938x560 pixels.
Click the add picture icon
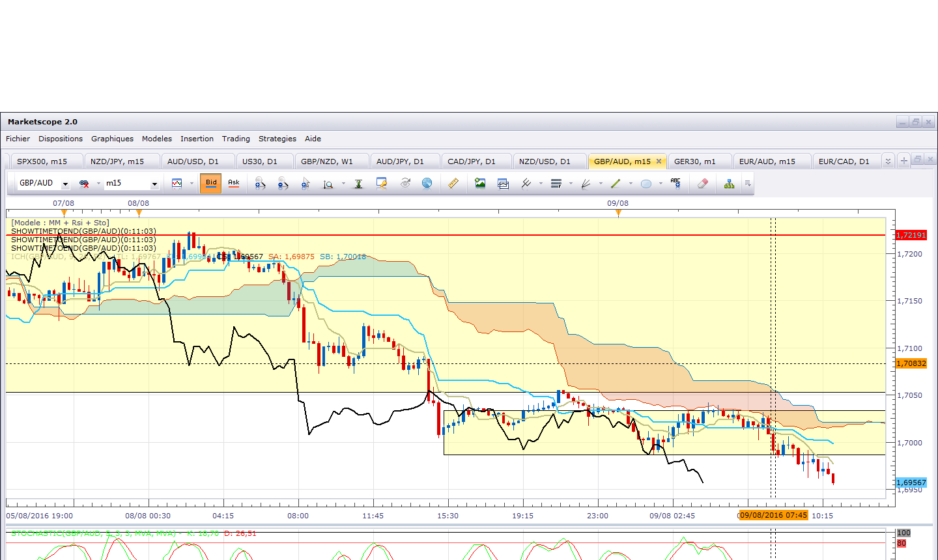click(x=480, y=184)
